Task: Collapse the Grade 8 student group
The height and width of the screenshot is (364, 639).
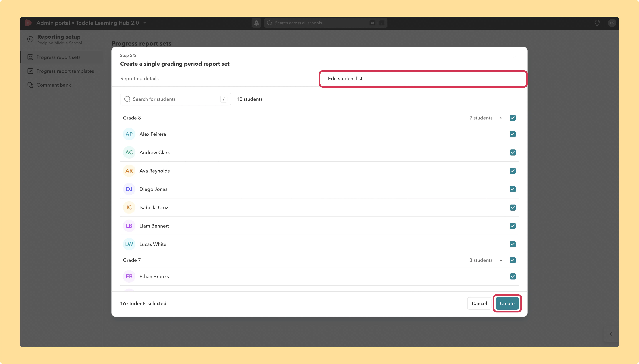Action: [x=501, y=118]
